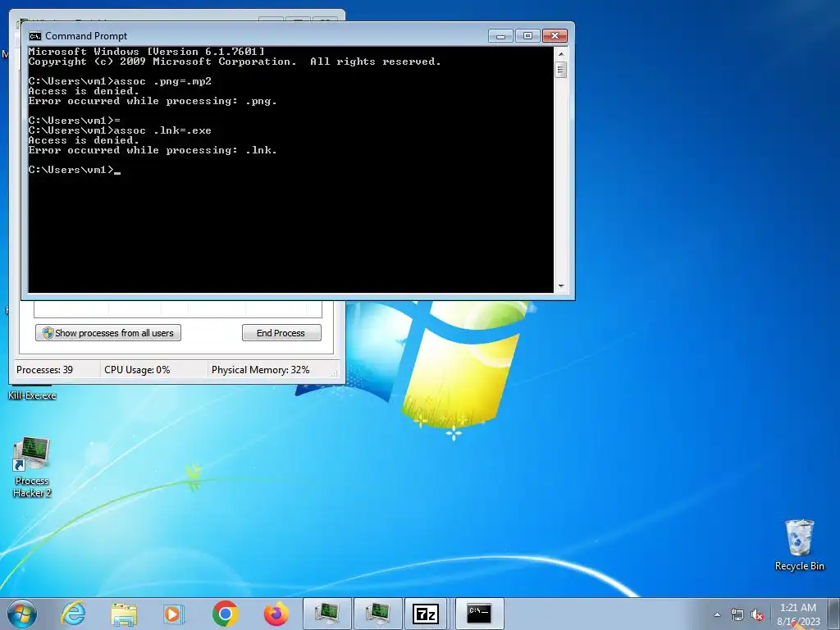Click 'Error occurred while processing: .png.' line
The height and width of the screenshot is (630, 840).
click(x=153, y=101)
